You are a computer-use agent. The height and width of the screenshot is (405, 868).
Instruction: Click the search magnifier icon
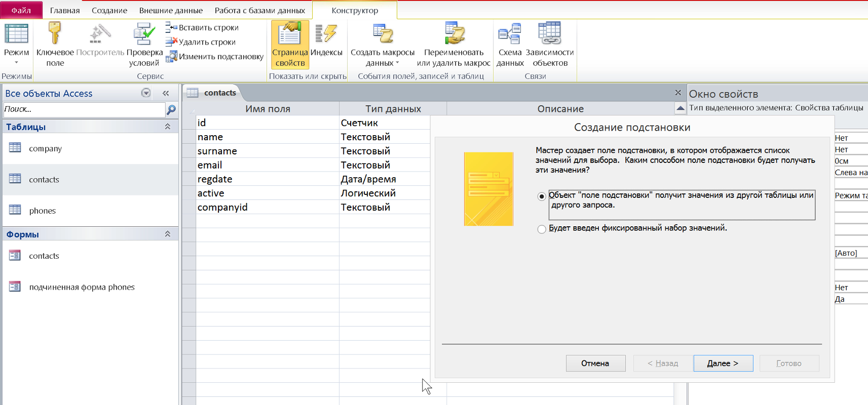[171, 109]
